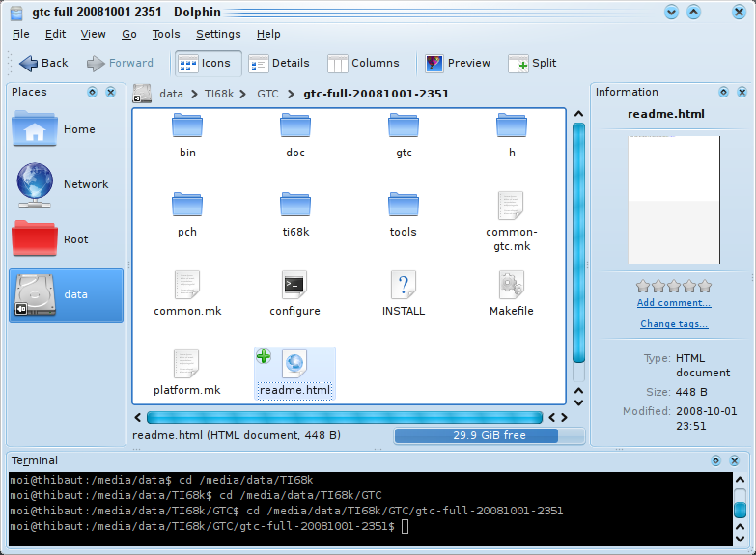
Task: Select the h folder
Action: click(x=512, y=135)
